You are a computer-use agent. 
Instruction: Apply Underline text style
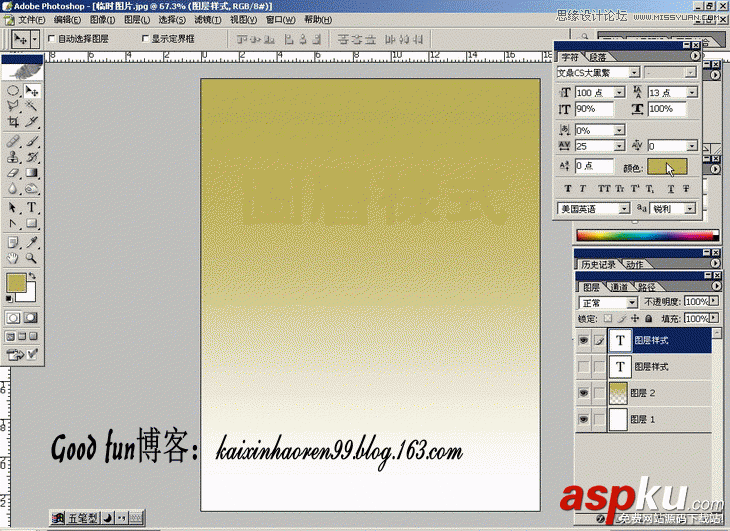pos(671,188)
